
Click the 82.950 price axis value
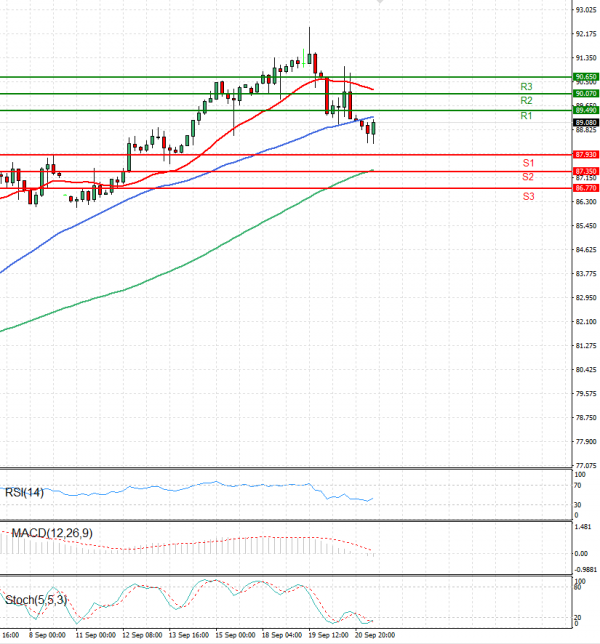point(586,297)
